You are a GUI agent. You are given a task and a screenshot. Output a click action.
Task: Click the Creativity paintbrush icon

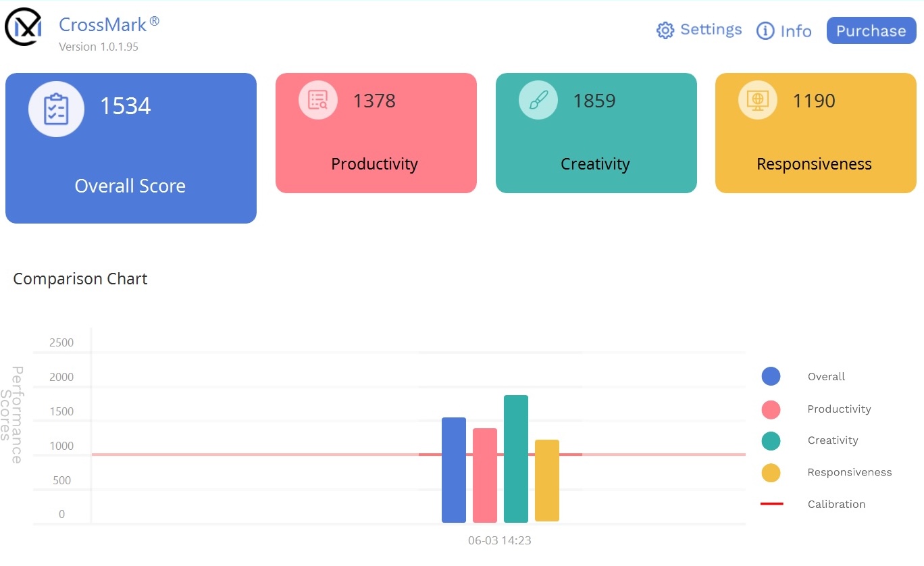click(x=538, y=101)
